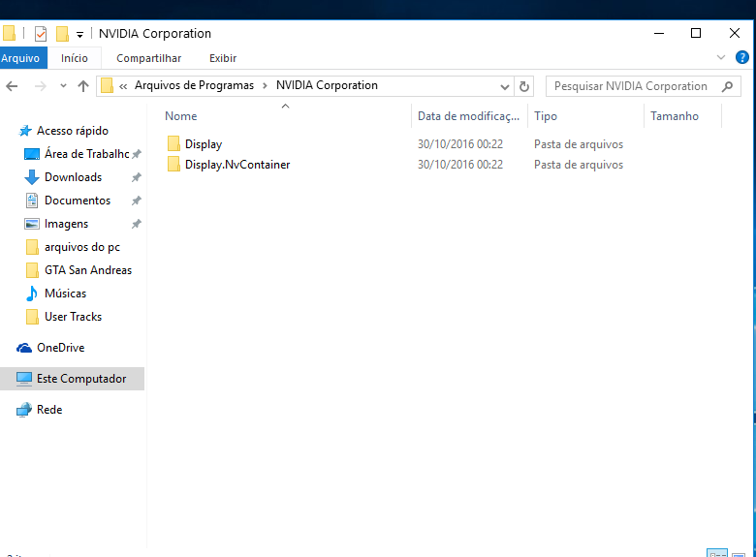Screen dimensions: 756x557
Task: Open the blue Help icon
Action: 742,57
